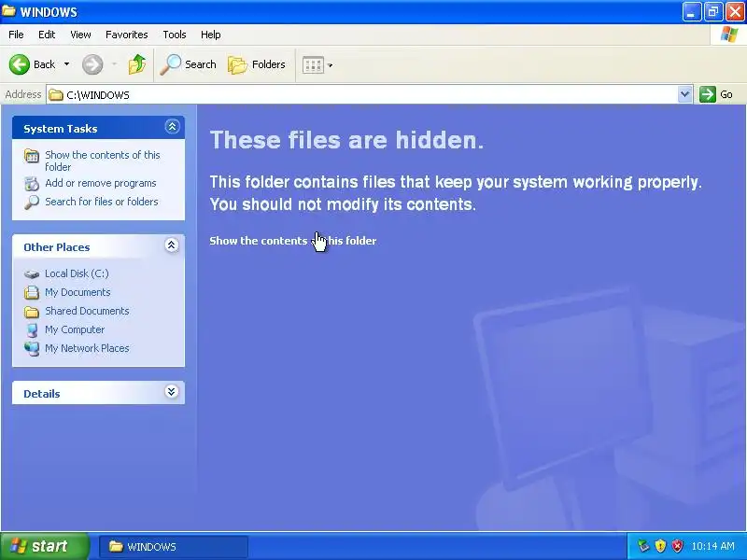Select the WINDOWS taskbar button
This screenshot has width=747, height=560.
point(174,547)
